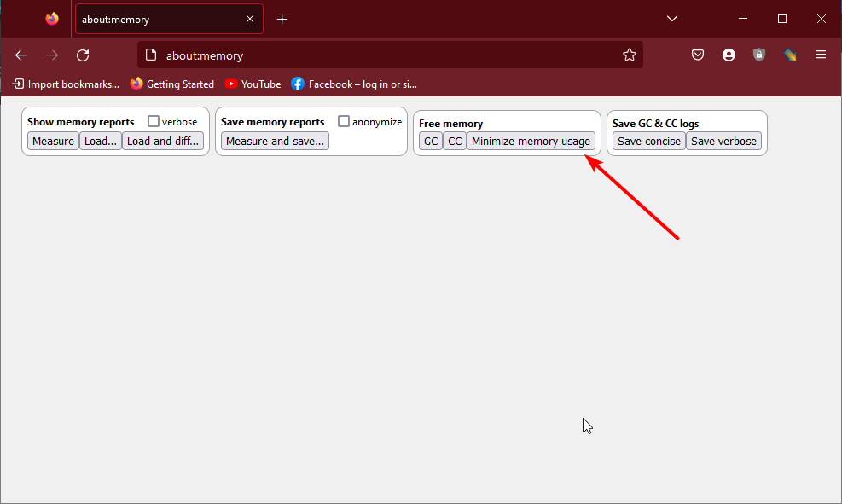This screenshot has height=504, width=842.
Task: Click the shield lock extension icon
Action: [758, 55]
